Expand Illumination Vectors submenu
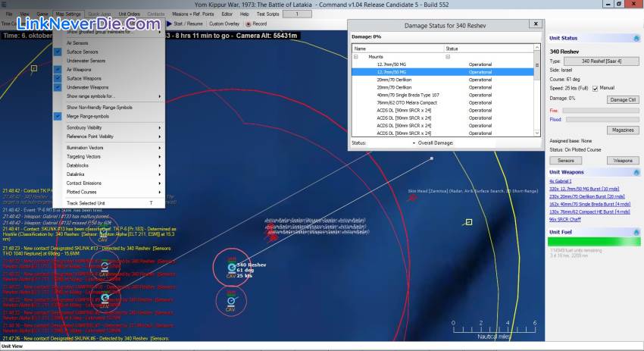The image size is (644, 351). point(109,148)
